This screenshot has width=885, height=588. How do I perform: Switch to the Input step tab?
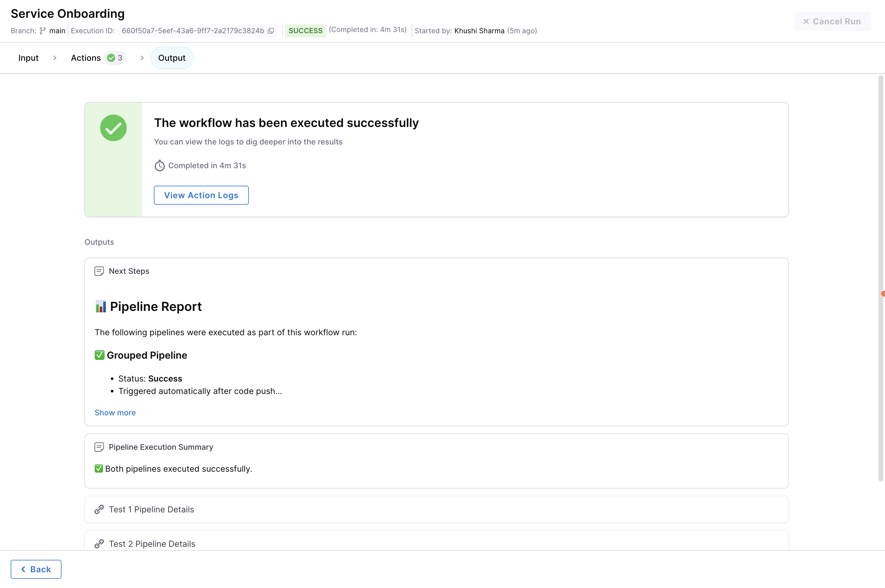[29, 58]
